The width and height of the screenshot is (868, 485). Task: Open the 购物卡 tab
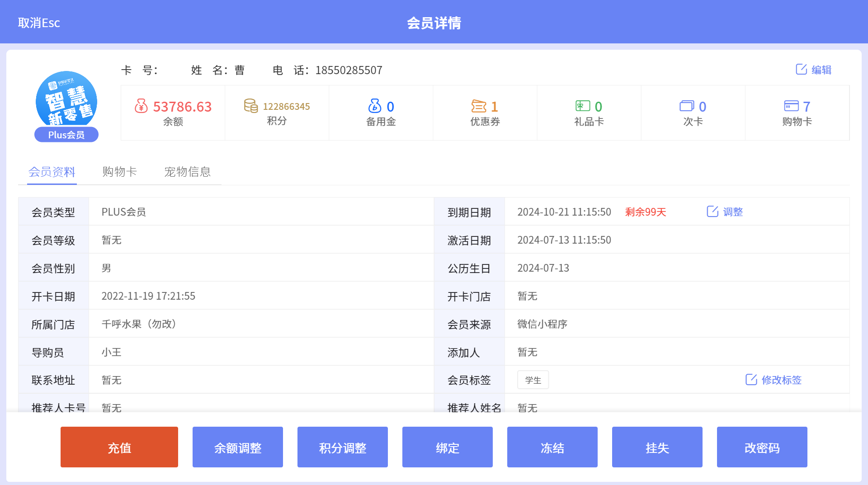point(119,172)
